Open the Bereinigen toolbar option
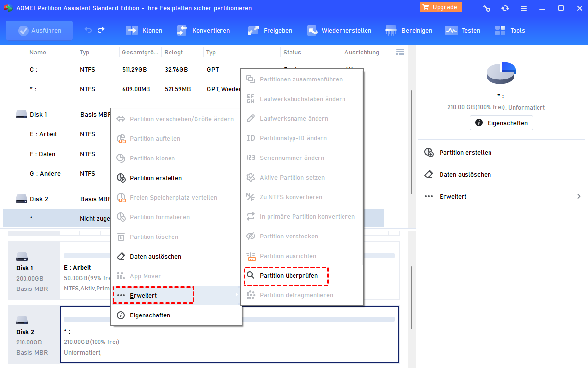The height and width of the screenshot is (368, 588). pos(409,30)
